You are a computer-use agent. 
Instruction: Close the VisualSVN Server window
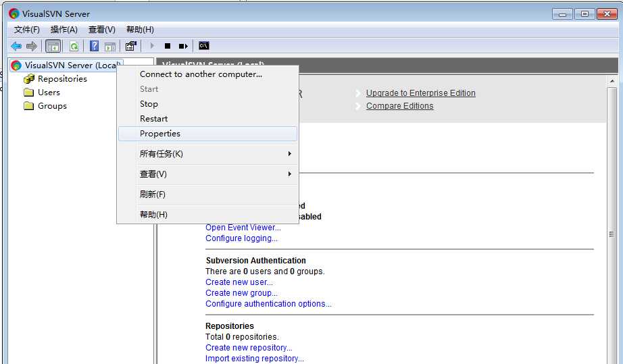(x=607, y=14)
